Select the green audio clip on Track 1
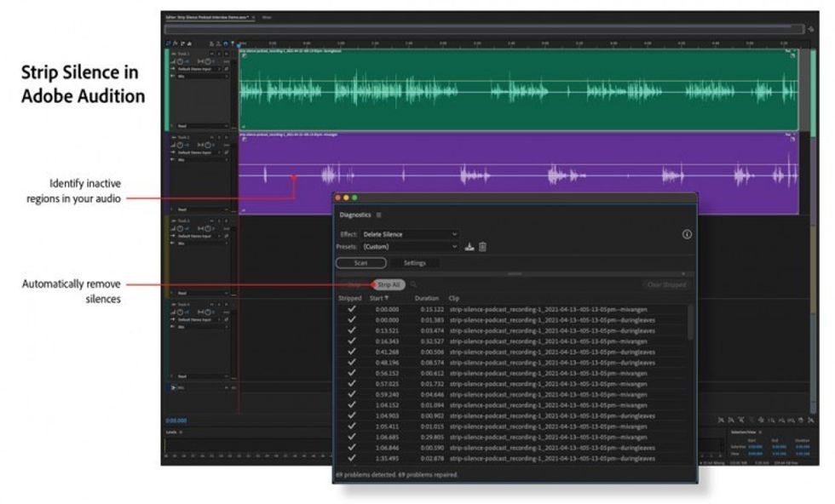The width and height of the screenshot is (835, 504). click(519, 89)
